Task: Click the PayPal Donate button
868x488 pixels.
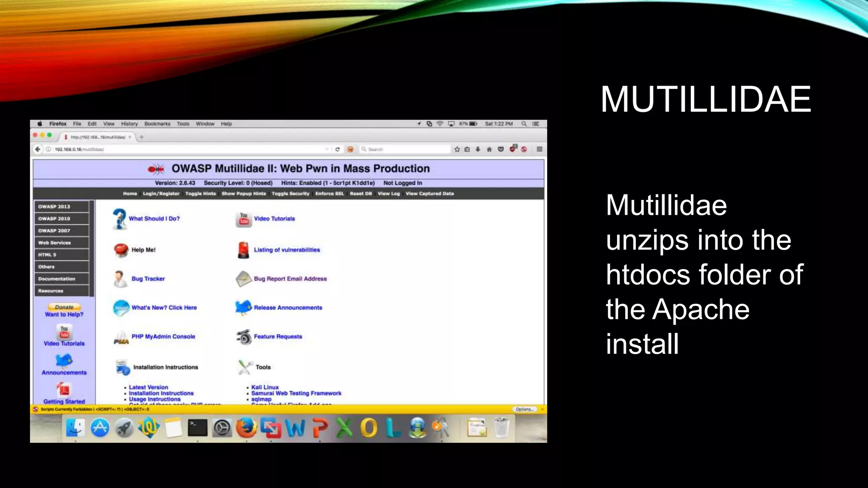Action: [64, 307]
